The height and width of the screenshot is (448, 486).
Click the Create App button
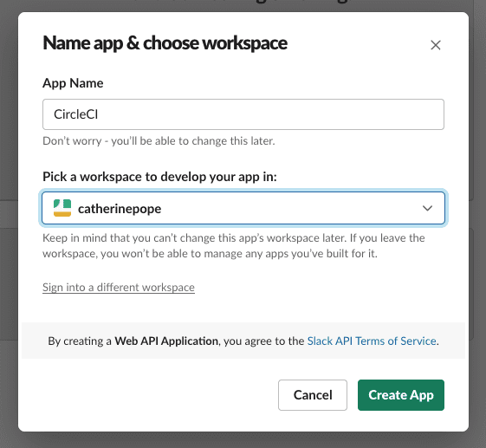pos(401,395)
